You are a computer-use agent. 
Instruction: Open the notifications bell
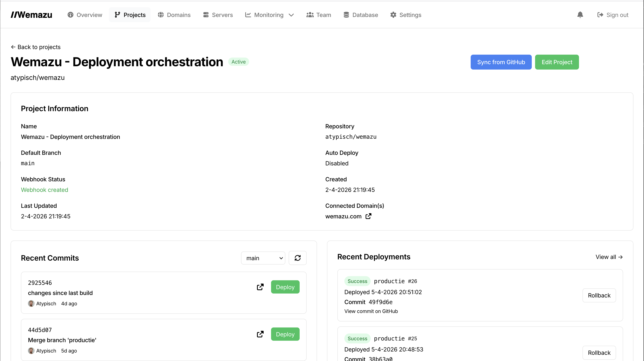[580, 15]
